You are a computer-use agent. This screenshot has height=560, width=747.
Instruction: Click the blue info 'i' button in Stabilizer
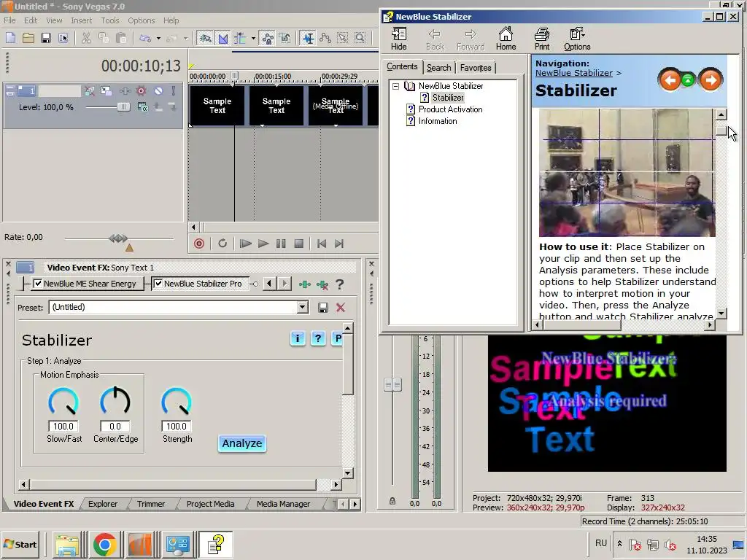click(298, 338)
